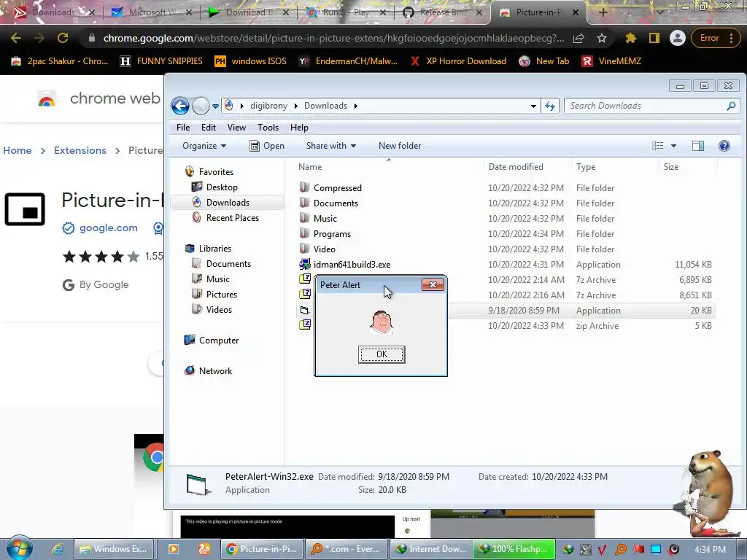Select Documents library in sidebar
Screen dimensions: 747x560
[x=228, y=264]
